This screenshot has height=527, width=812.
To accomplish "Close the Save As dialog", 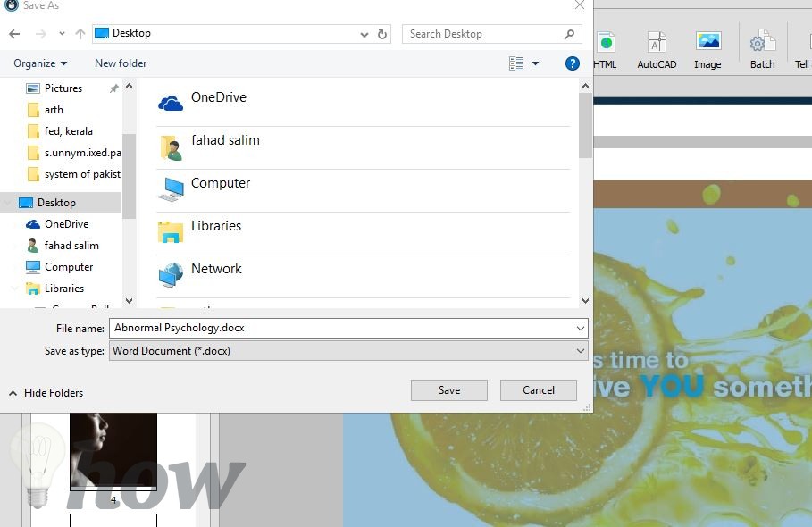I will 580,5.
